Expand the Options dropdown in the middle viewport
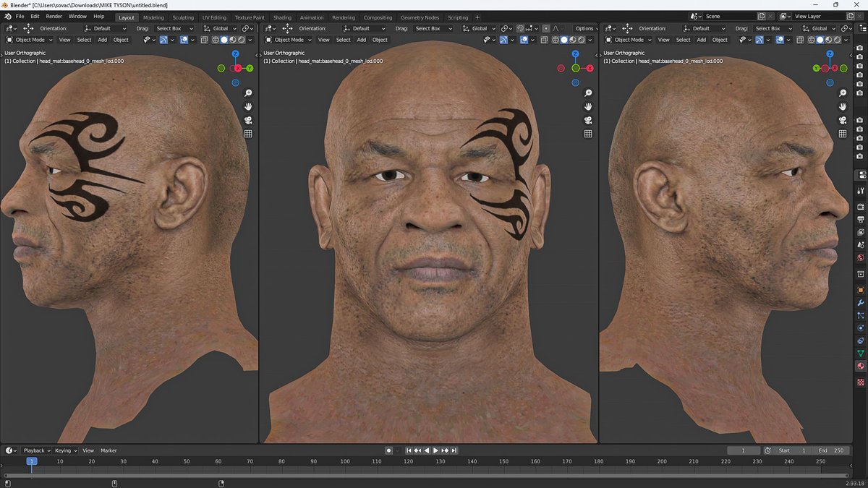 (x=587, y=28)
